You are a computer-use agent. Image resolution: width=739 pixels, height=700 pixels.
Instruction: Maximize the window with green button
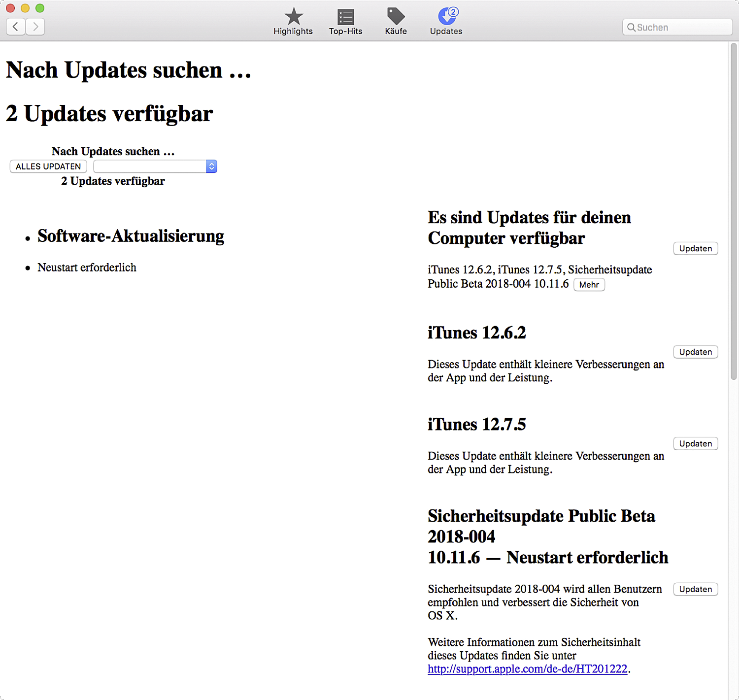pyautogui.click(x=40, y=8)
